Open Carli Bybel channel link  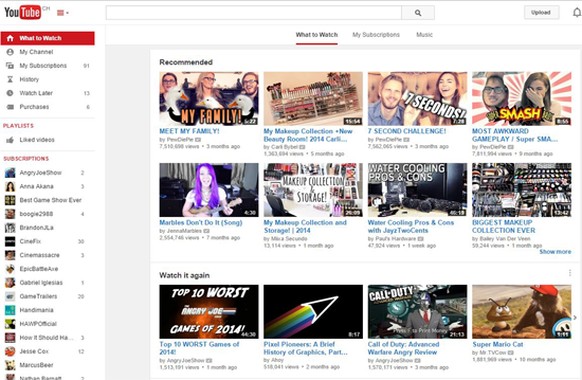(x=285, y=147)
